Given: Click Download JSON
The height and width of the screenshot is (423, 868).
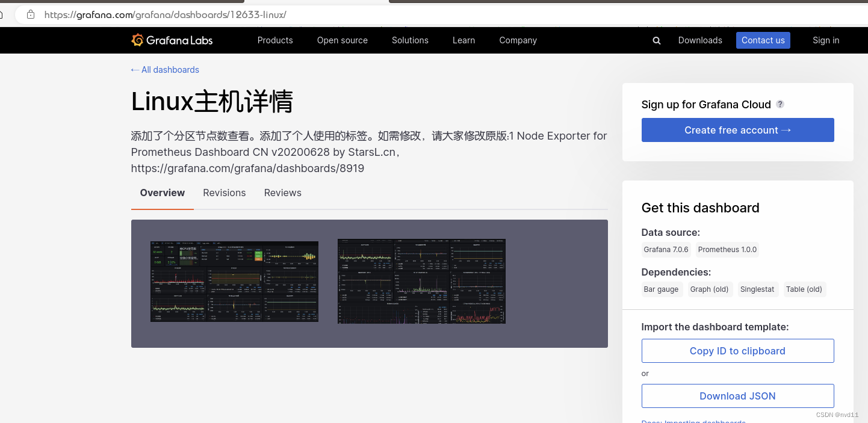Looking at the screenshot, I should point(737,396).
